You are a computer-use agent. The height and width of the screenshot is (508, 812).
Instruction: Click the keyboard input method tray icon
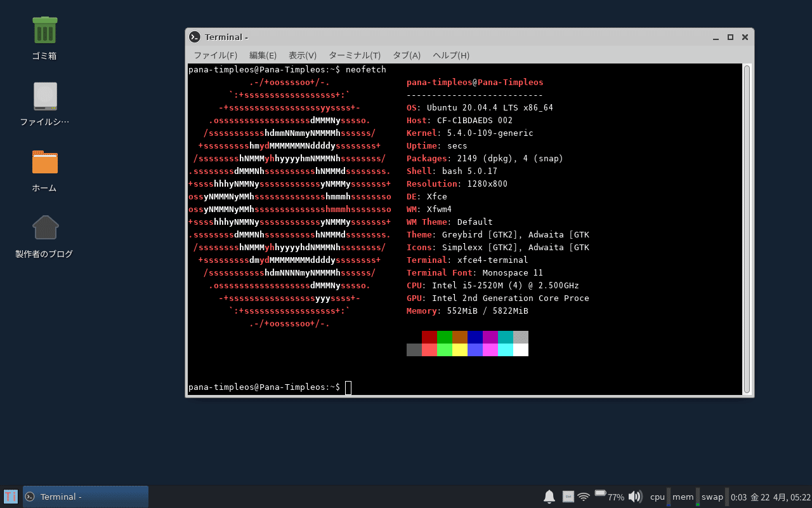568,497
